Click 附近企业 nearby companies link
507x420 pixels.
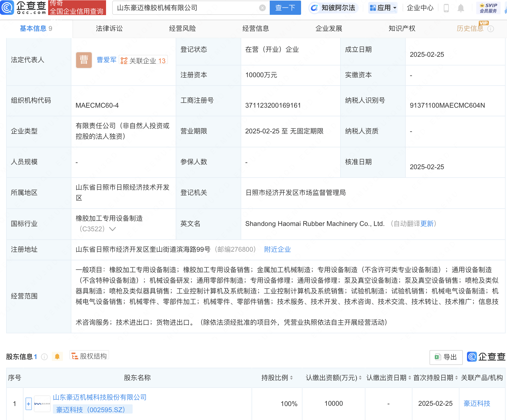pyautogui.click(x=277, y=249)
